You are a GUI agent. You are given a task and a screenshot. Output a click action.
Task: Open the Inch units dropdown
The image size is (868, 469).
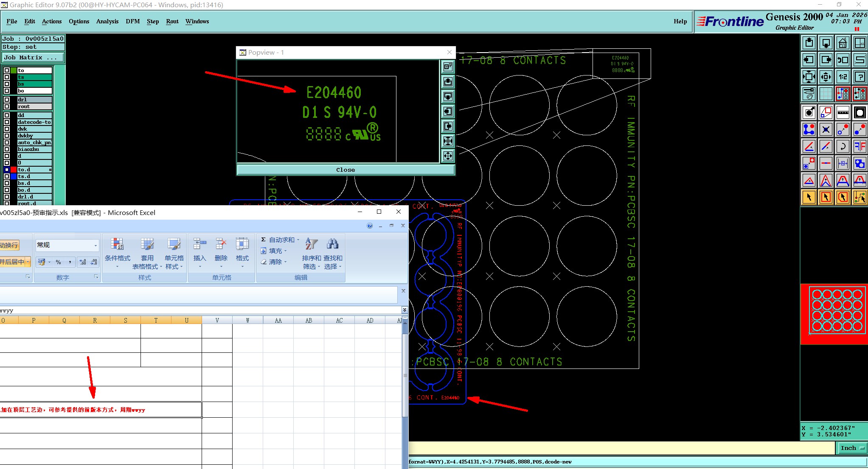tap(852, 448)
